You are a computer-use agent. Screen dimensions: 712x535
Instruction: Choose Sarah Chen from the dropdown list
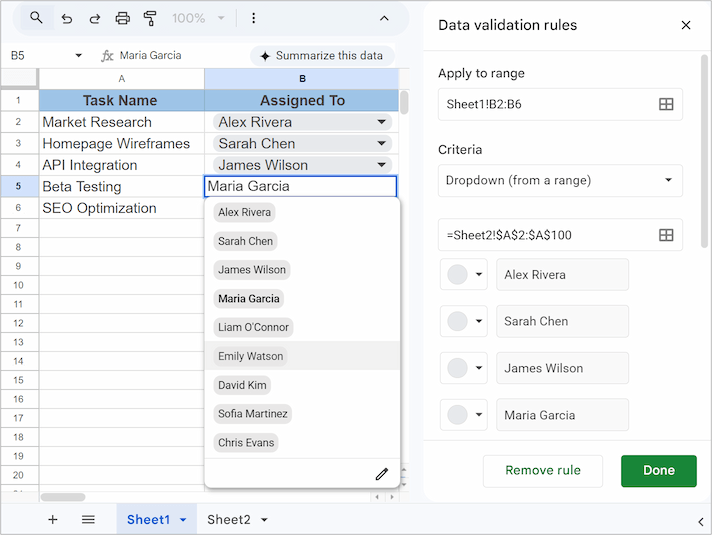coord(245,241)
